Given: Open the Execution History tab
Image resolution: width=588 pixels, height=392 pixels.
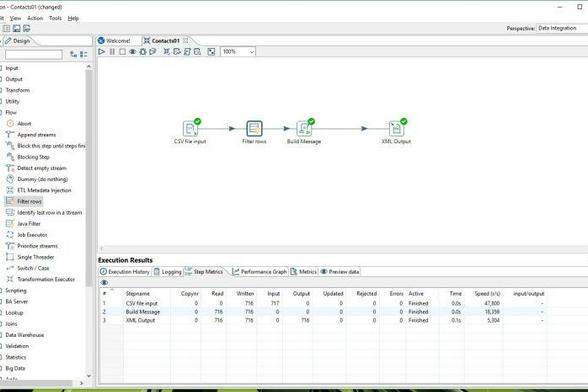Looking at the screenshot, I should (125, 272).
